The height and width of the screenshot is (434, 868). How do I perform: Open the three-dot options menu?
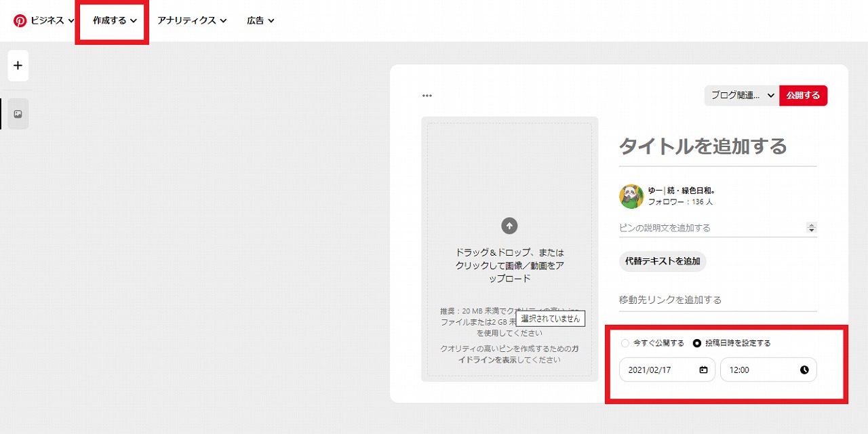click(x=427, y=96)
